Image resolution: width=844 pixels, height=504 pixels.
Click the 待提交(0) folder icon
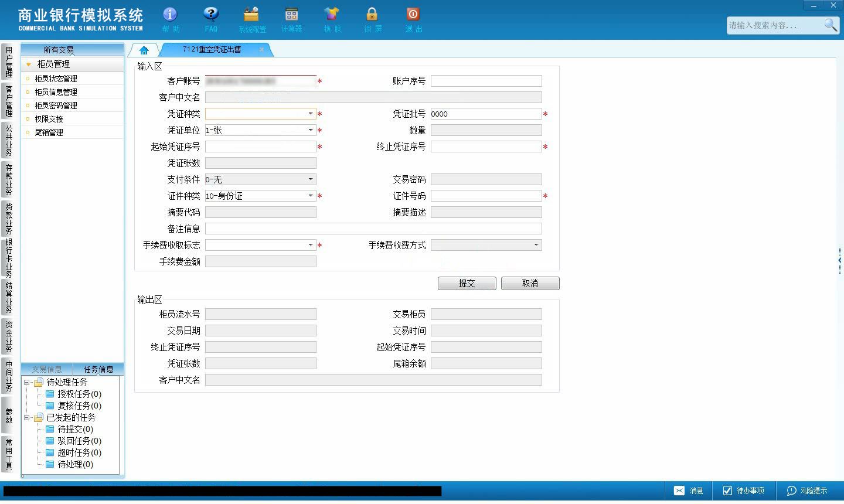(50, 429)
